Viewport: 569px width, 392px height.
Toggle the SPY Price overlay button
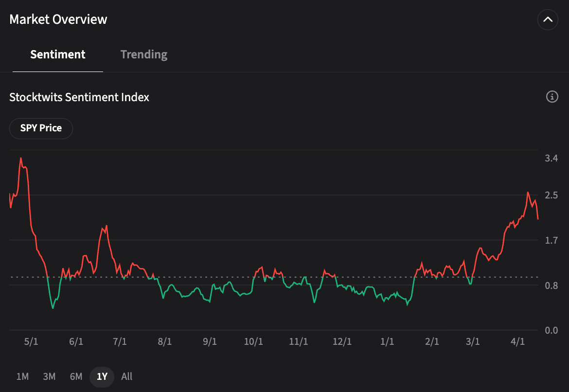[x=41, y=128]
